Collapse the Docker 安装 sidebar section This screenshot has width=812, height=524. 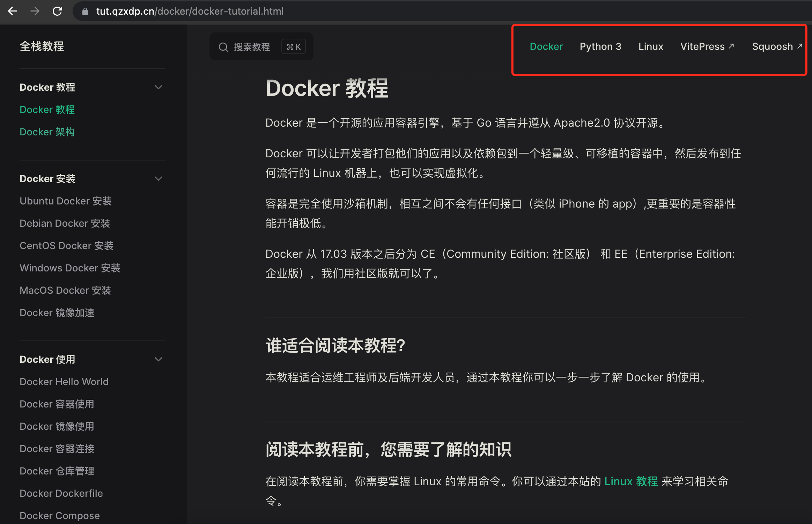tap(158, 179)
